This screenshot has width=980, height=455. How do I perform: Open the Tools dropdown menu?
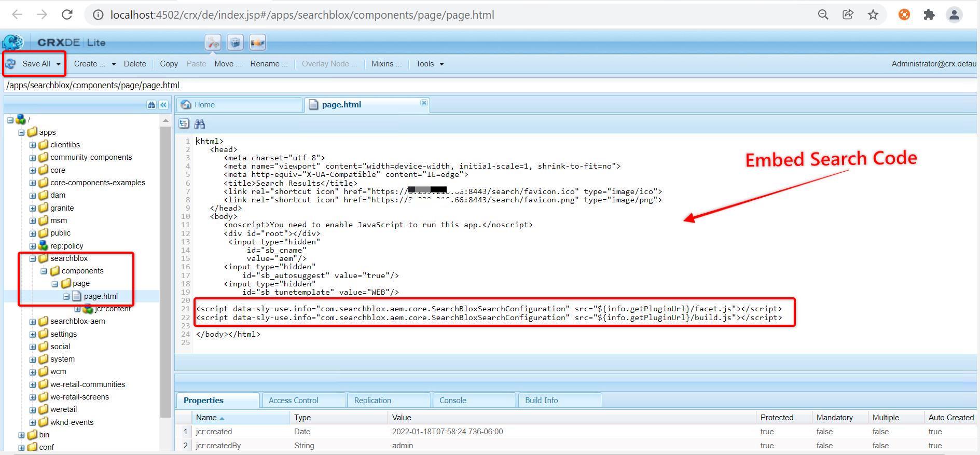[430, 64]
